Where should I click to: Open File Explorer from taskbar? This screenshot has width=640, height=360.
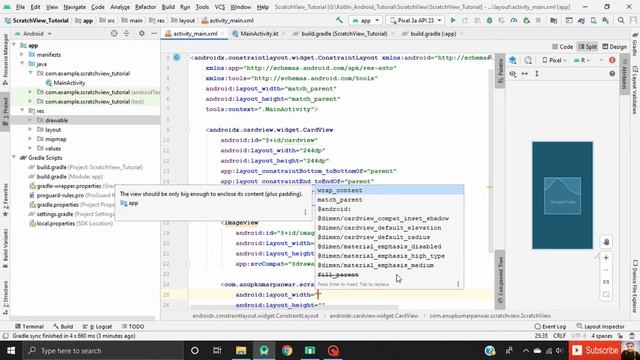(241, 350)
